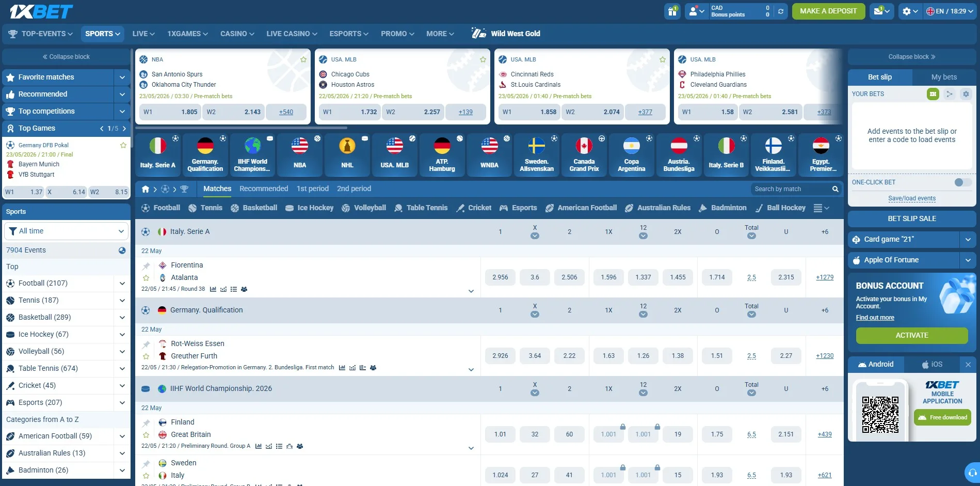Star the Fiorentina vs Atalanta match

(146, 278)
